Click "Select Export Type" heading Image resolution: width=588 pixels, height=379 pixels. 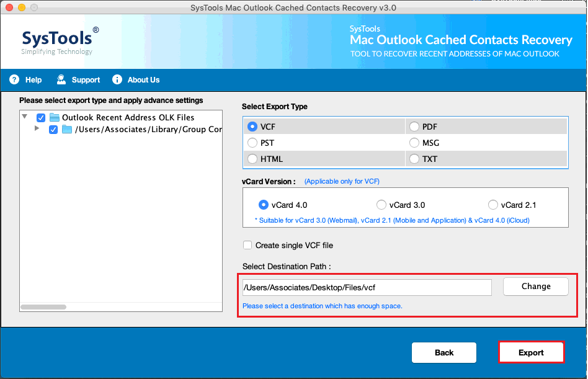[x=275, y=107]
